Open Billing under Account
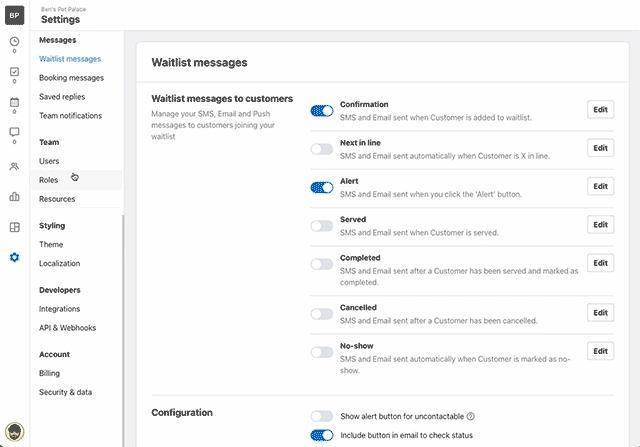The image size is (640, 447). click(x=49, y=373)
